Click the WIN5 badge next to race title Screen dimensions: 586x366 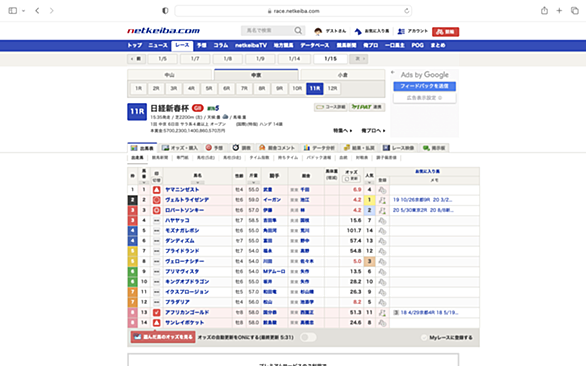point(213,108)
